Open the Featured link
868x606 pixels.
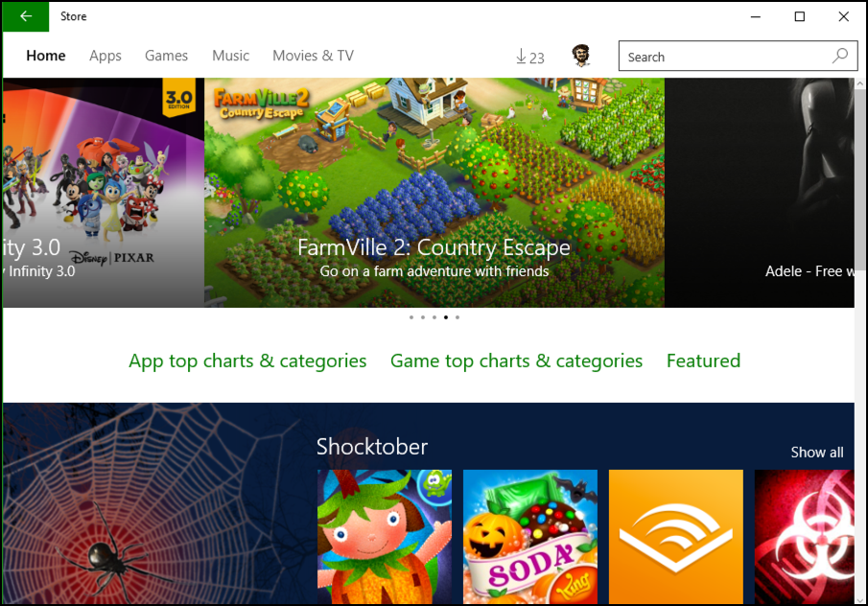pos(703,361)
